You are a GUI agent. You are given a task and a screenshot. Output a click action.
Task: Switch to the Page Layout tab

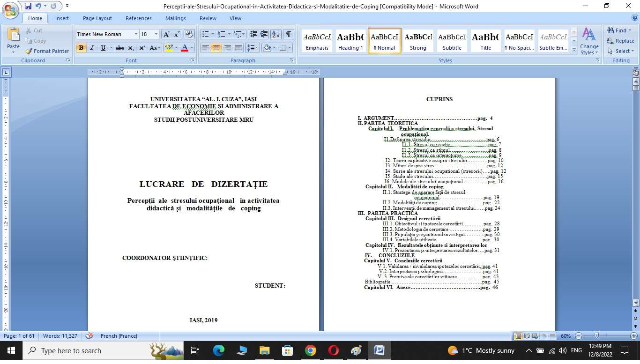[97, 18]
